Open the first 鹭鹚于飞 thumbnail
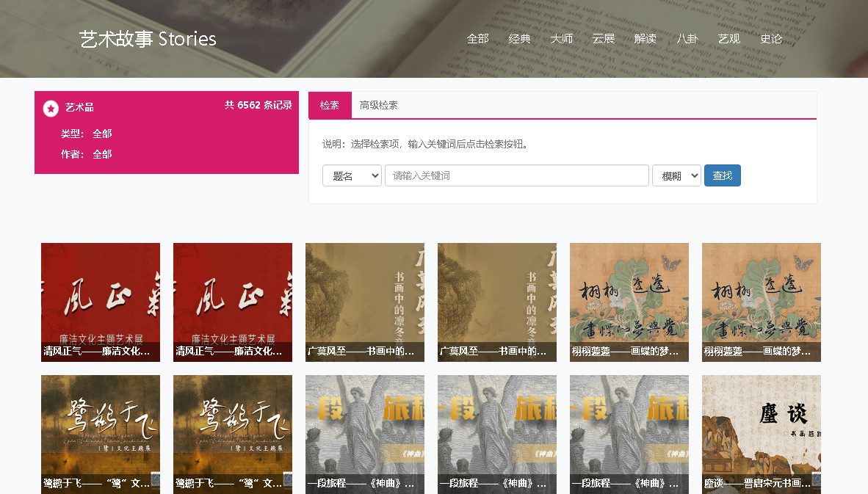Image resolution: width=868 pixels, height=494 pixels. tap(101, 435)
